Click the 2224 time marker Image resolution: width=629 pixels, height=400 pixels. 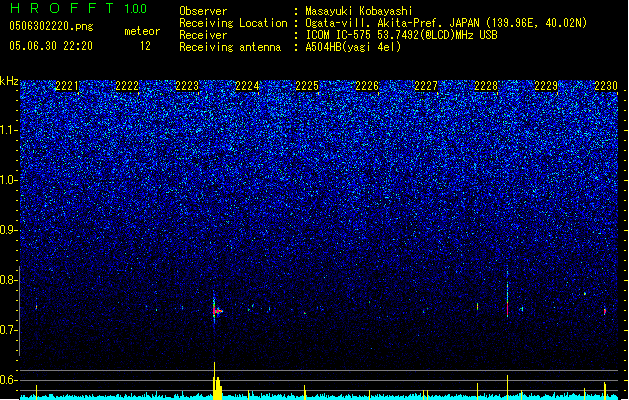247,86
